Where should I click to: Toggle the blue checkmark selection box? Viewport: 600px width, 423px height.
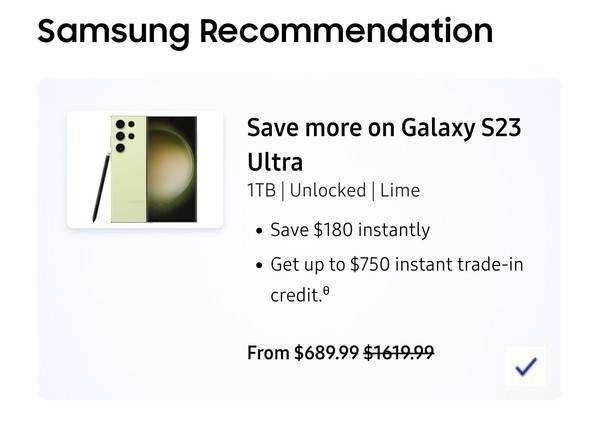click(526, 366)
